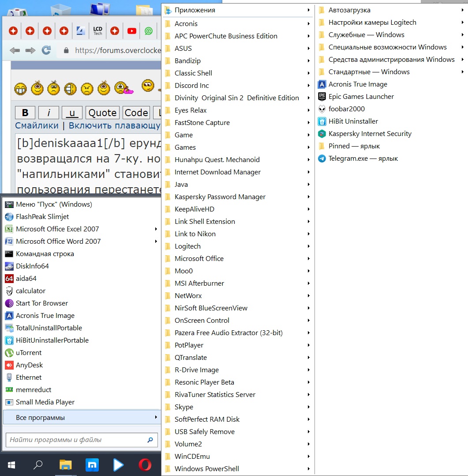Go back in the browser
The height and width of the screenshot is (476, 468).
coord(15,50)
